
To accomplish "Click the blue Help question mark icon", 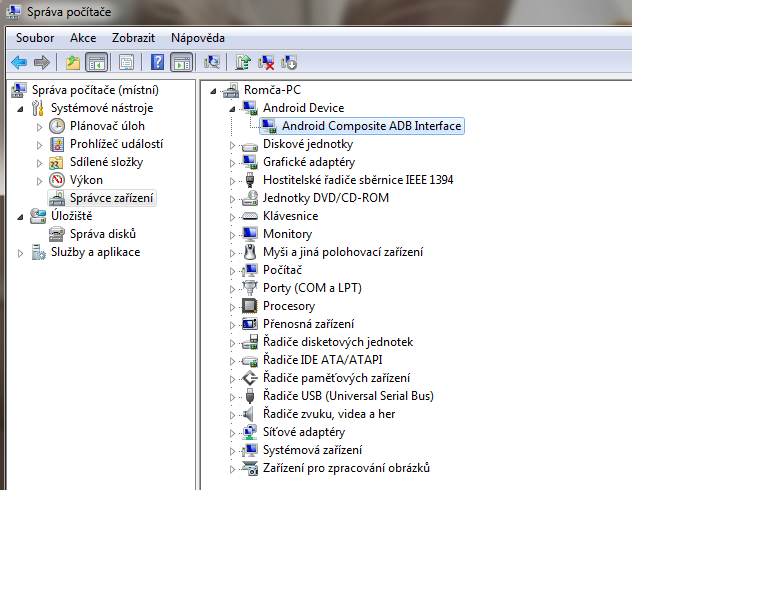I will [x=157, y=62].
